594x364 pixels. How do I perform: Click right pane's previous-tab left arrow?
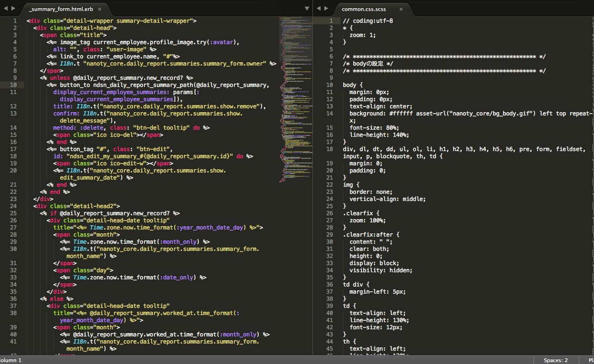click(x=319, y=9)
